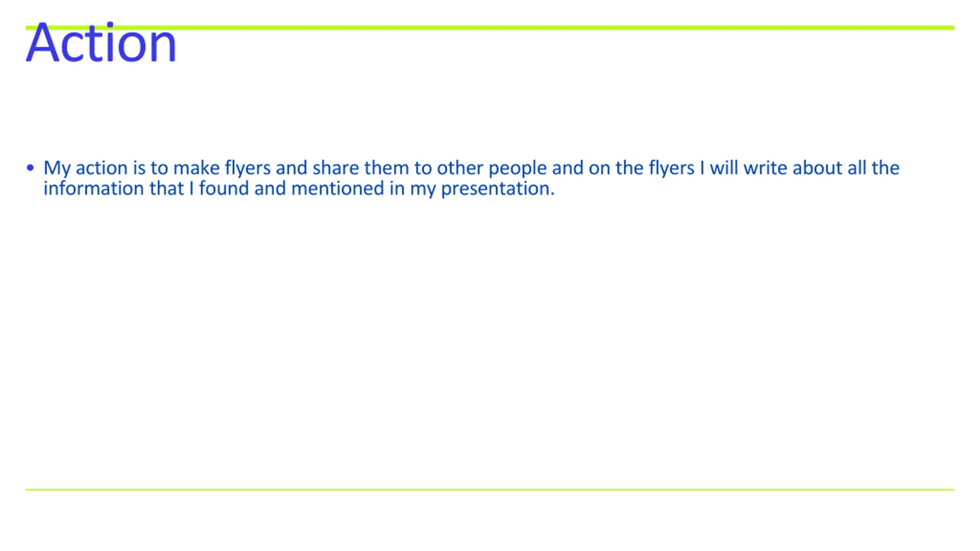
Task: Click the thin green line near the bottom
Action: [x=490, y=489]
